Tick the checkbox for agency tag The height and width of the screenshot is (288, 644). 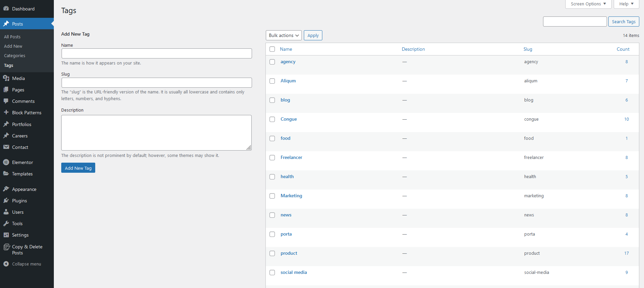click(272, 62)
